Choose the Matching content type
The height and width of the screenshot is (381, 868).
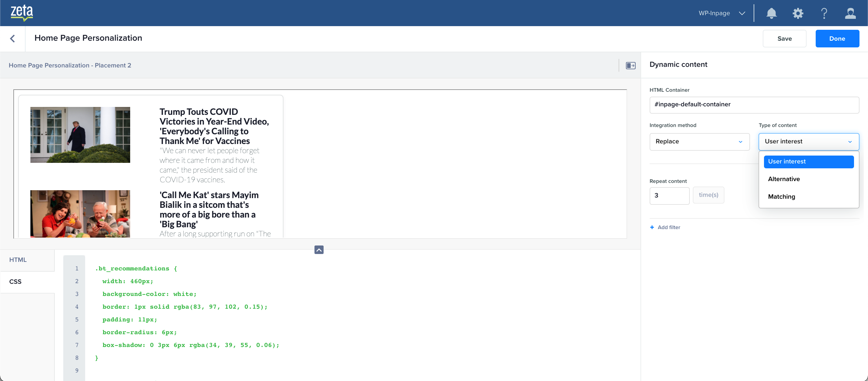tap(781, 197)
